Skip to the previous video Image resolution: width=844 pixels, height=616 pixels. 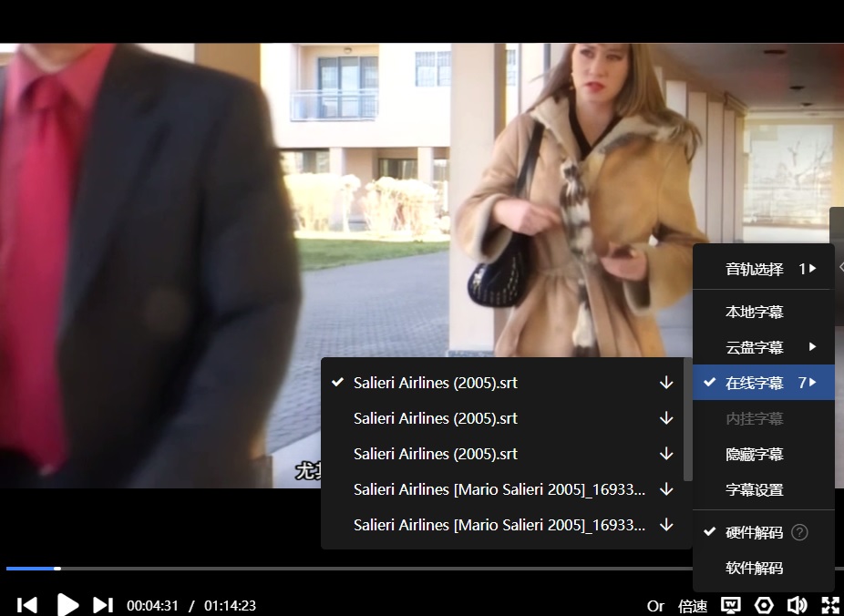click(27, 605)
